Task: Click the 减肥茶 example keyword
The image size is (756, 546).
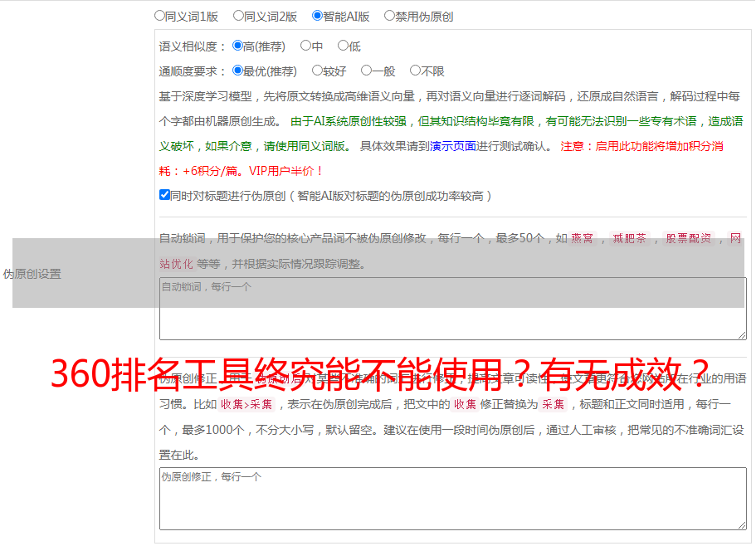Action: (x=629, y=238)
